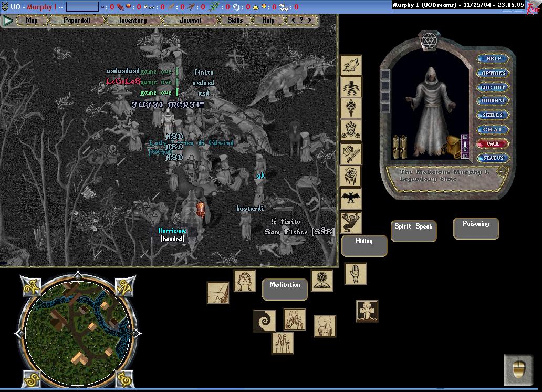Open the Map menu

(x=32, y=20)
